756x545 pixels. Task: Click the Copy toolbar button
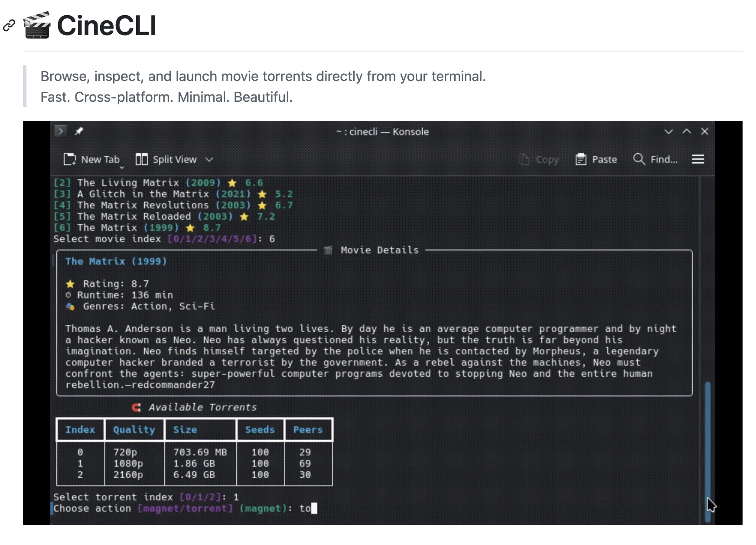[x=539, y=159]
